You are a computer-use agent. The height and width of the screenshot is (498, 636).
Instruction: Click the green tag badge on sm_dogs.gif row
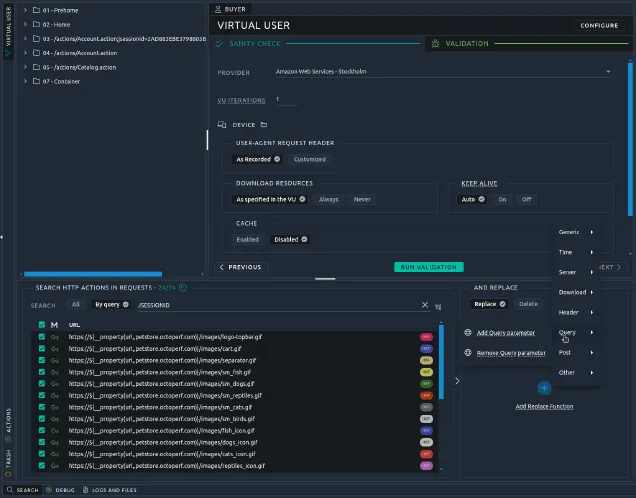pyautogui.click(x=426, y=384)
